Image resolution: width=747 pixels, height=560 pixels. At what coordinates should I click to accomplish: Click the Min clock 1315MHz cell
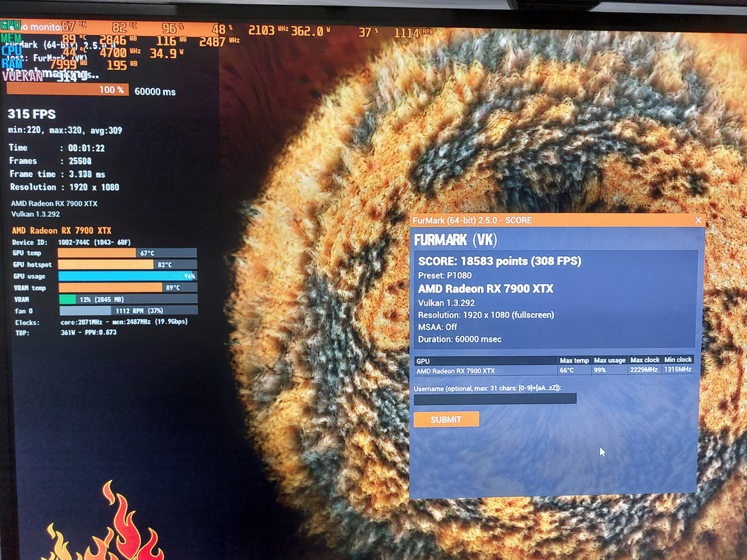click(678, 369)
